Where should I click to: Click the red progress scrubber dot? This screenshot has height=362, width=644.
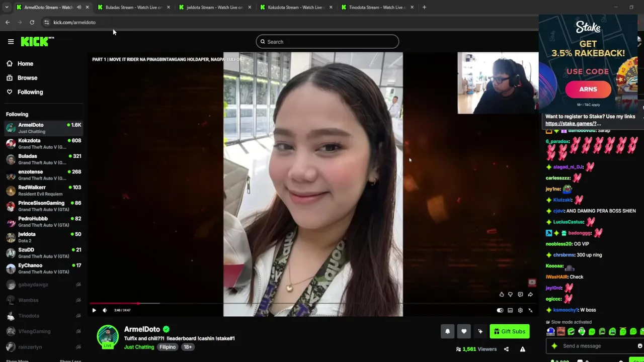click(x=138, y=303)
